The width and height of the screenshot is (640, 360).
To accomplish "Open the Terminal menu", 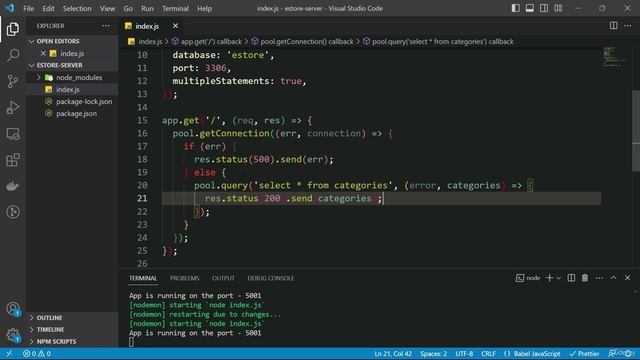I will [x=176, y=8].
